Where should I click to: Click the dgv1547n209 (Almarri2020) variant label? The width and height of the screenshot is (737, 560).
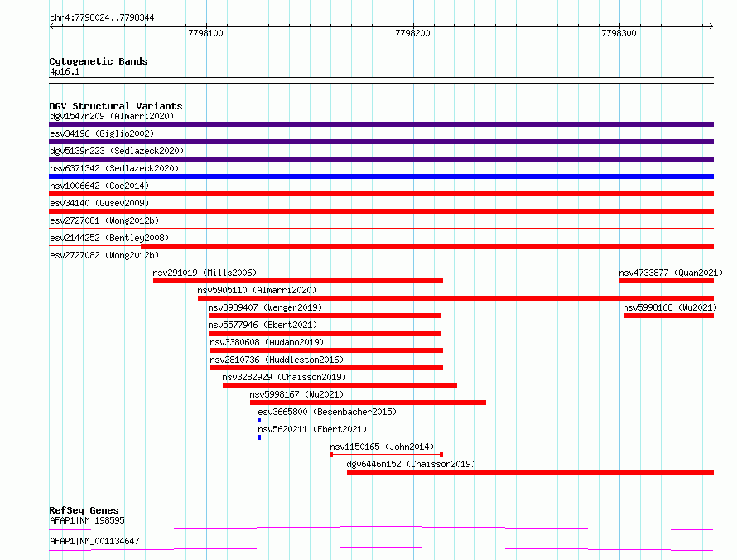pyautogui.click(x=112, y=116)
